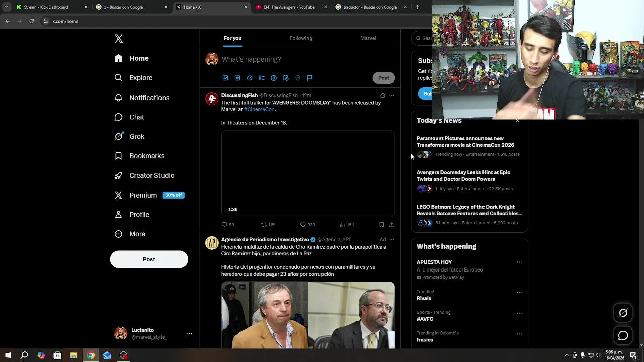This screenshot has height=362, width=644.
Task: Open Premium in the sidebar
Action: point(149,195)
